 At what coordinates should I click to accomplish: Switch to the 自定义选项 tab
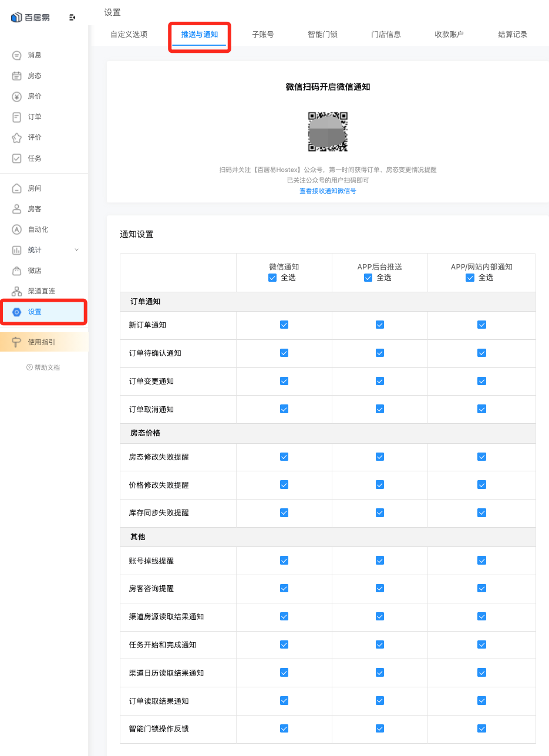pyautogui.click(x=129, y=35)
